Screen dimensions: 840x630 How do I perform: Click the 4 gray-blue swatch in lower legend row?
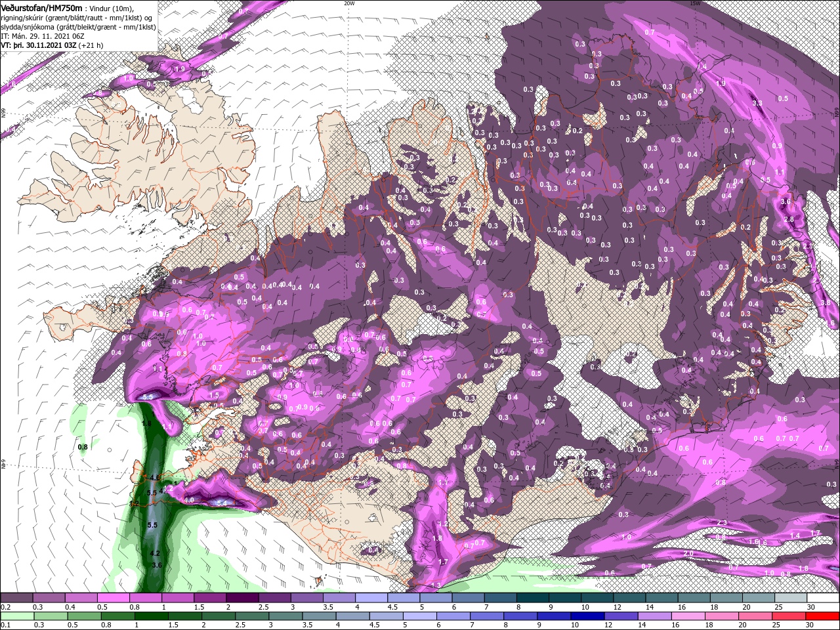pyautogui.click(x=353, y=616)
